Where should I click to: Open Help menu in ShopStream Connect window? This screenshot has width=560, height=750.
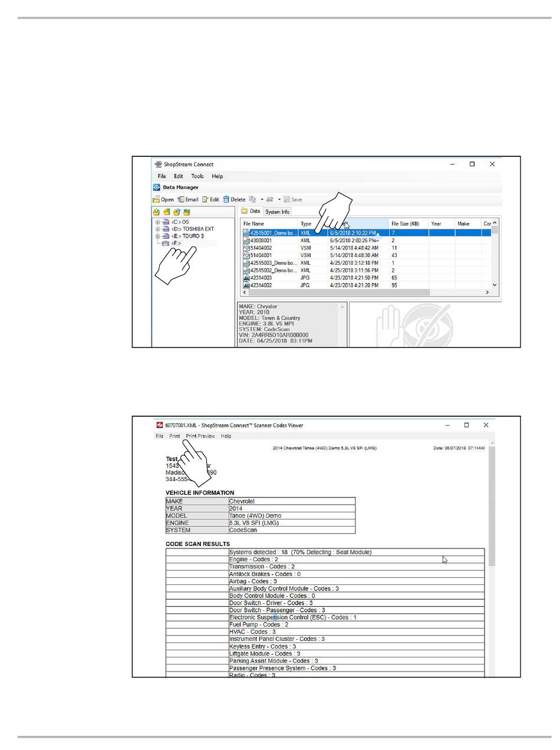click(x=218, y=176)
